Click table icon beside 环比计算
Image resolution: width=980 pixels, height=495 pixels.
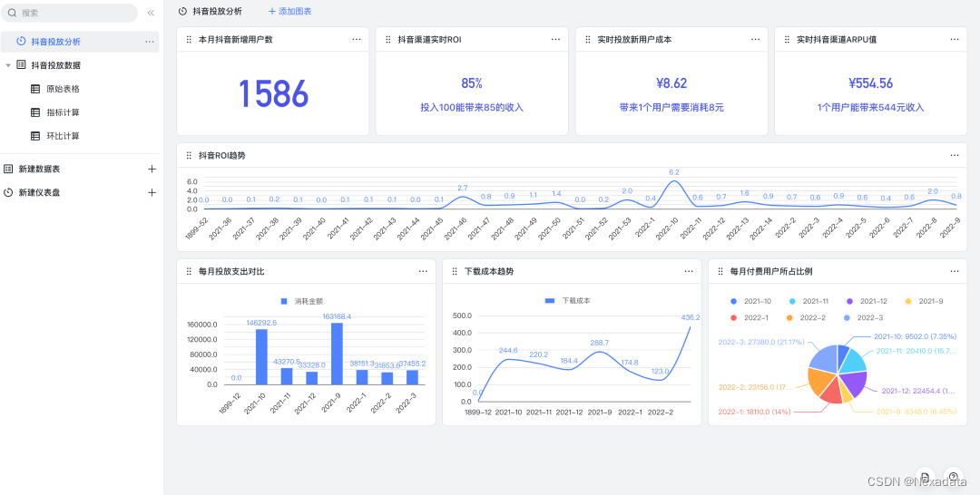tap(35, 135)
